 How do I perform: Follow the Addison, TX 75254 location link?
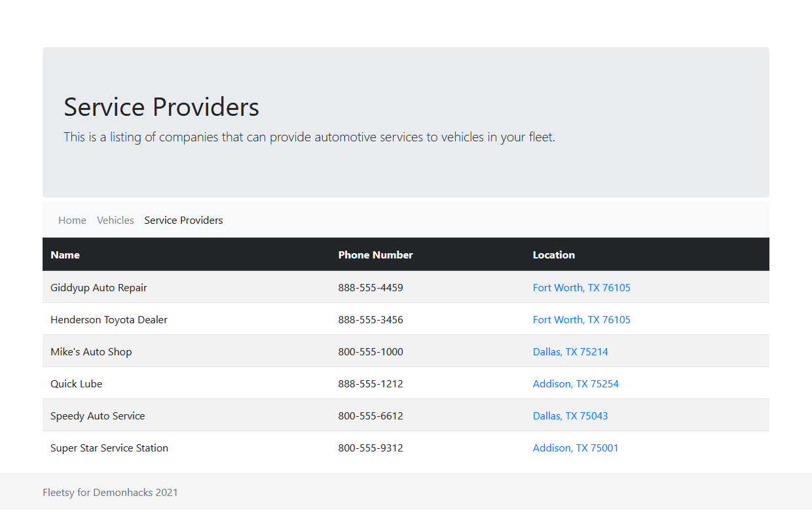tap(576, 384)
